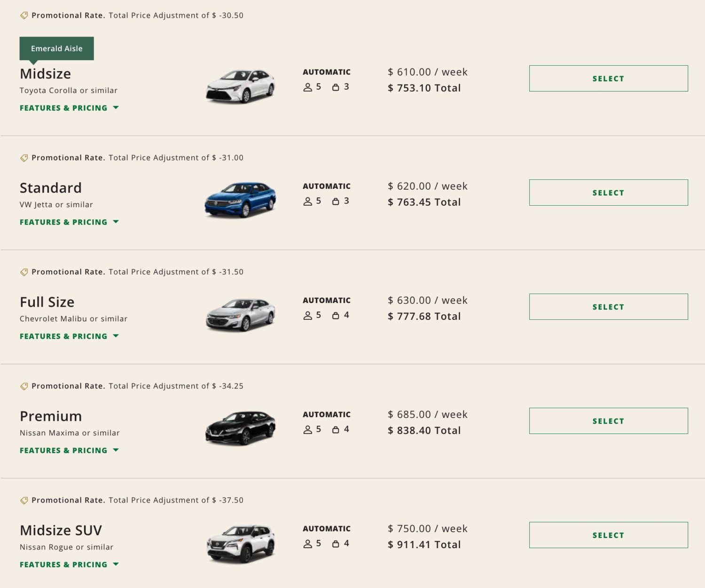Click the passenger capacity icon for the Full Size car

309,315
